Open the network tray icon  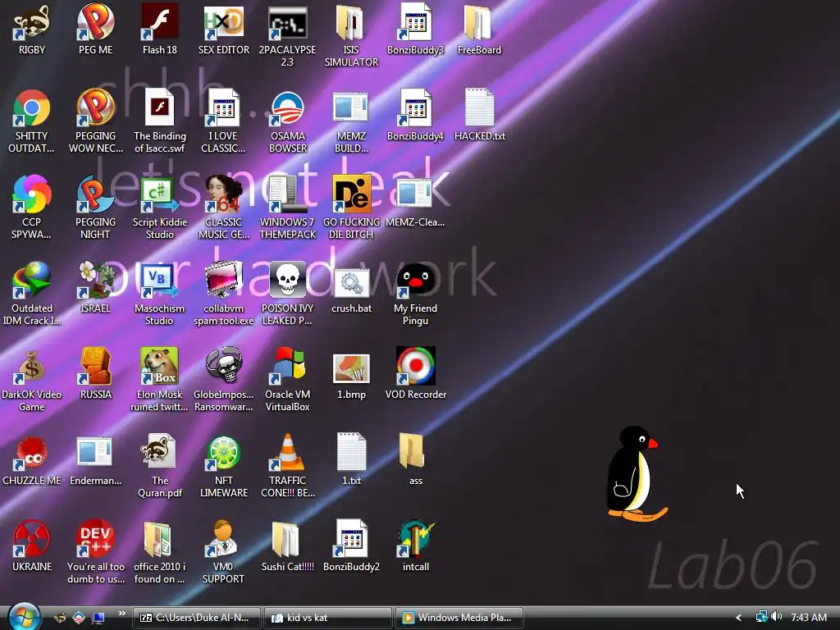pyautogui.click(x=761, y=617)
